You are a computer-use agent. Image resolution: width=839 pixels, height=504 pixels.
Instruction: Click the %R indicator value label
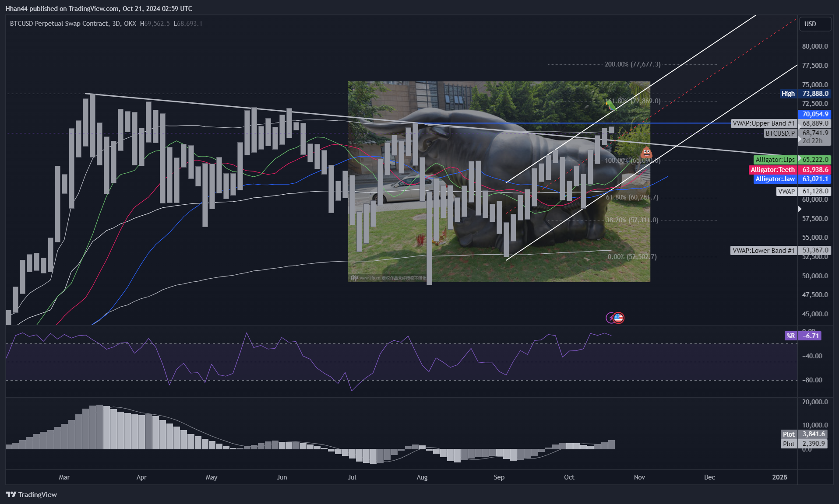[803, 336]
